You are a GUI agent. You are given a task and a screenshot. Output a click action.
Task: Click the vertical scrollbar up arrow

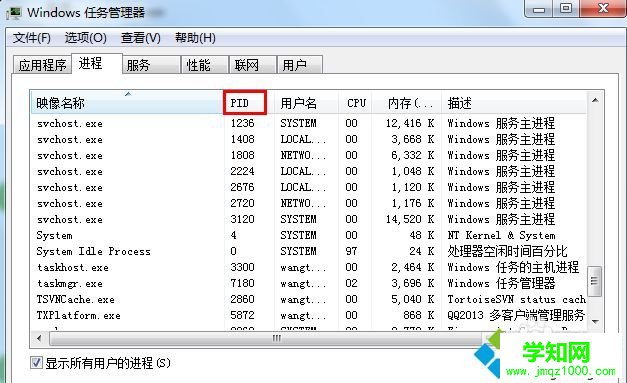(x=595, y=100)
